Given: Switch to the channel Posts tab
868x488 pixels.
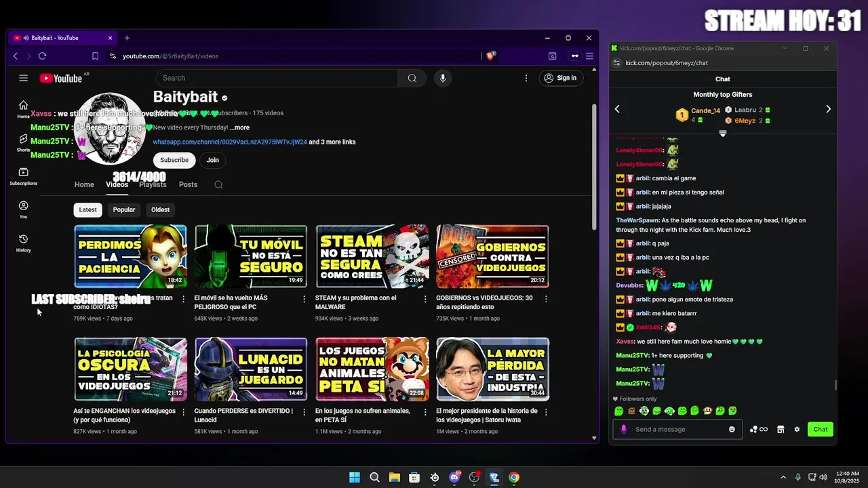Looking at the screenshot, I should click(x=188, y=184).
